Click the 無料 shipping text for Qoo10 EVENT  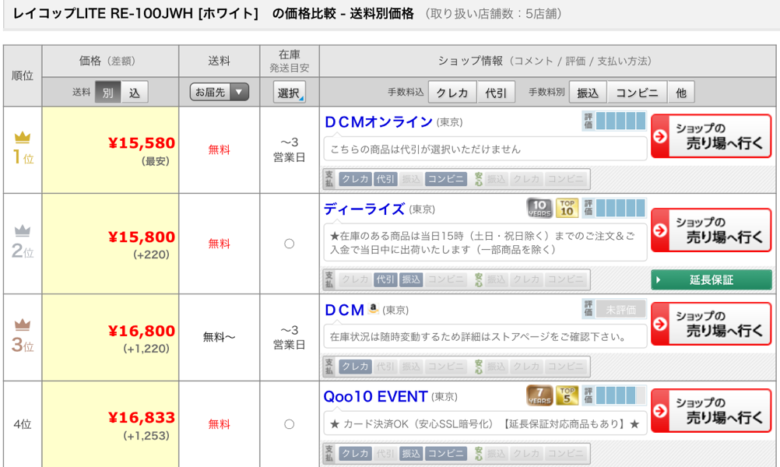point(219,424)
